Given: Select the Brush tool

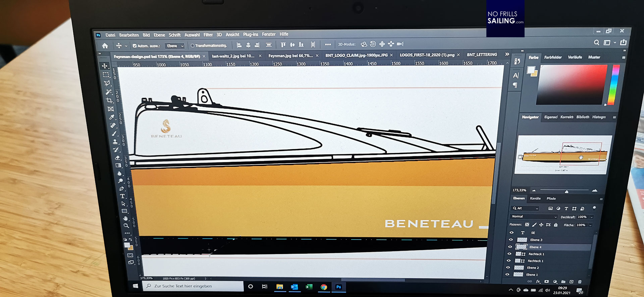Looking at the screenshot, I should pos(114,133).
